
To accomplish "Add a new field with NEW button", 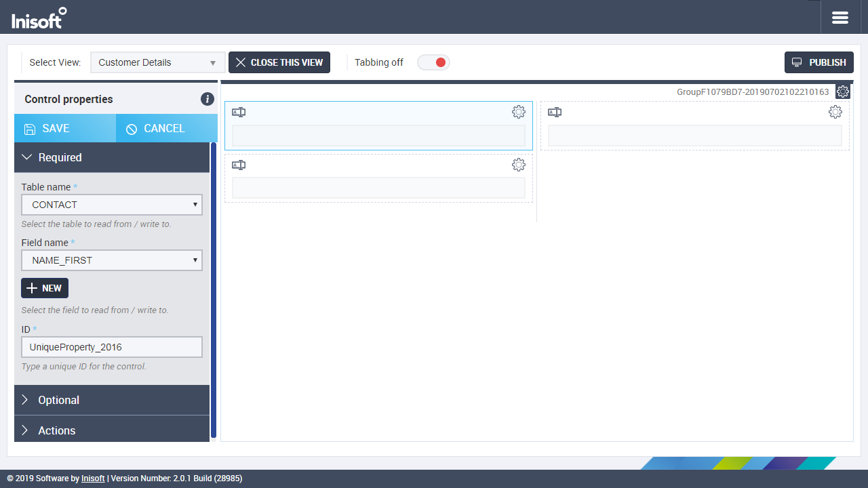I will click(x=45, y=288).
